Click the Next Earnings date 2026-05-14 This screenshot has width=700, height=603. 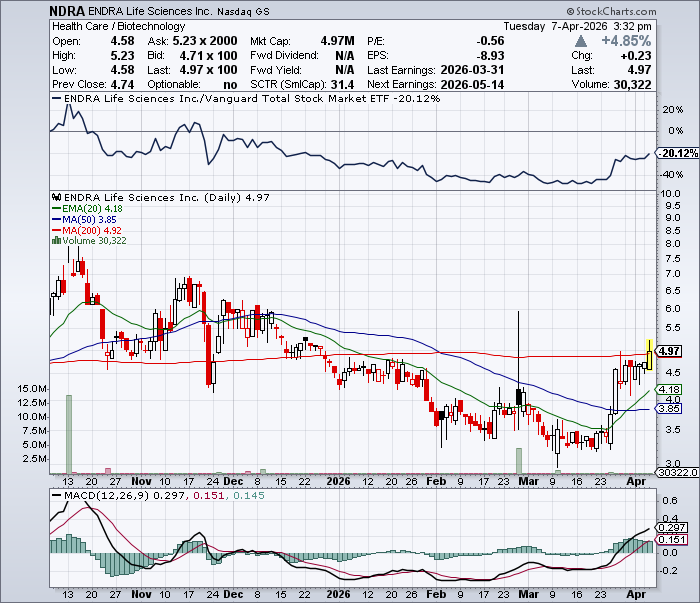tap(472, 84)
